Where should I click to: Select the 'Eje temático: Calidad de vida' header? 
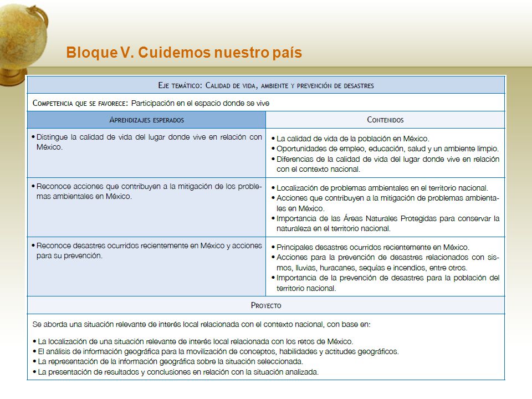coord(266,85)
